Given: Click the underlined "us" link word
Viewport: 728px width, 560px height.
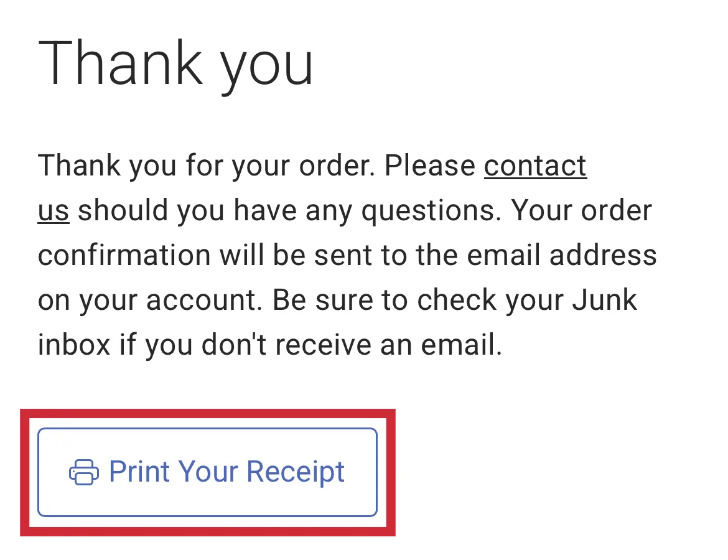Looking at the screenshot, I should pos(53,211).
